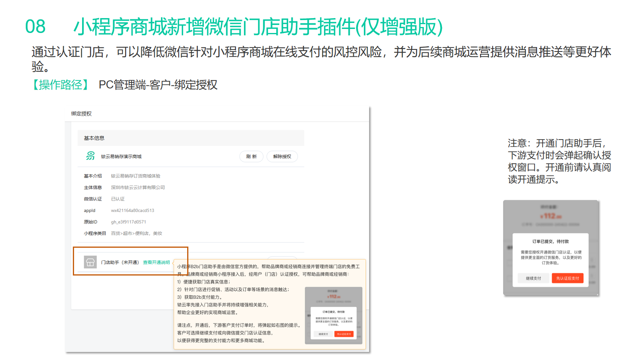The image size is (644, 362).
Task: Select the 绑定授权 page title
Action: [81, 114]
